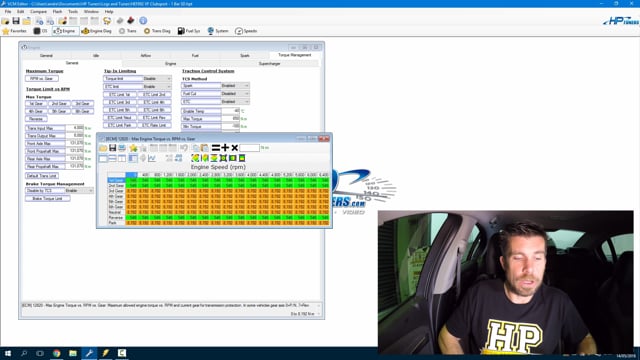Open the Fuel Sys section

pyautogui.click(x=189, y=31)
